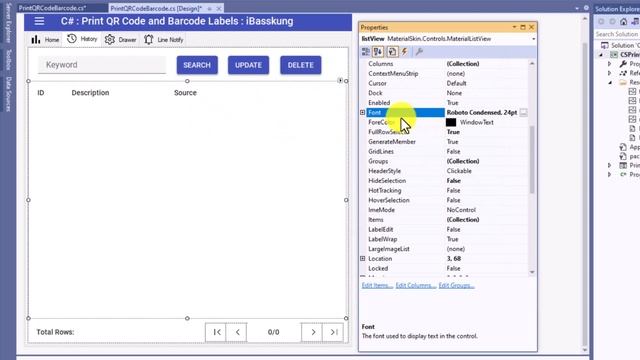Click Solution node icon in Solution Explorer
The width and height of the screenshot is (640, 360).
click(x=605, y=45)
